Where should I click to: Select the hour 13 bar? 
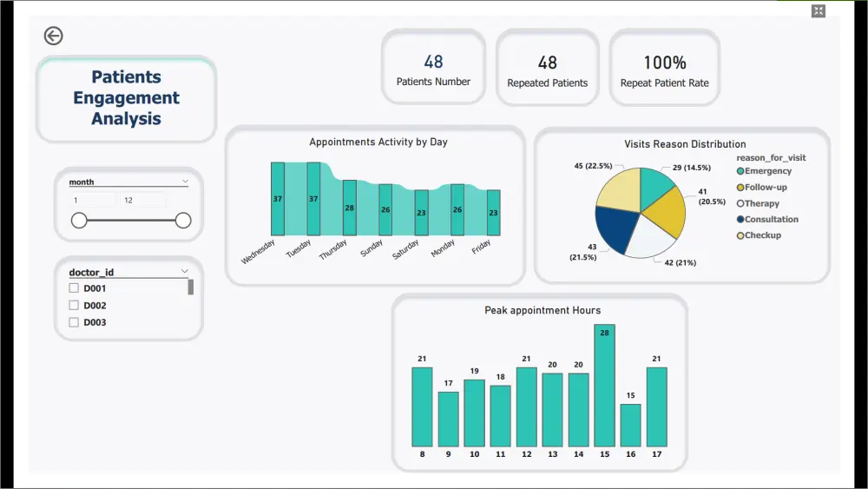click(552, 410)
